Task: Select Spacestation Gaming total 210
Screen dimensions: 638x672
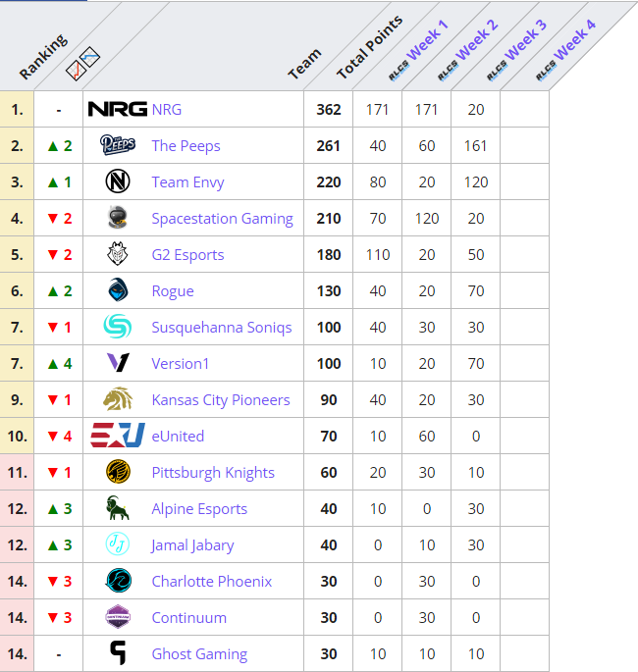Action: point(329,219)
